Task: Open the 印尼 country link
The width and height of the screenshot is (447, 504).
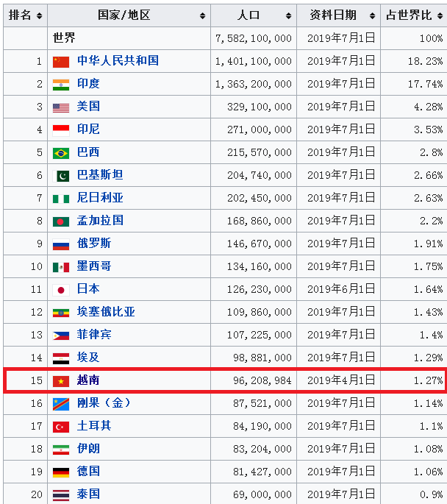Action: click(88, 129)
